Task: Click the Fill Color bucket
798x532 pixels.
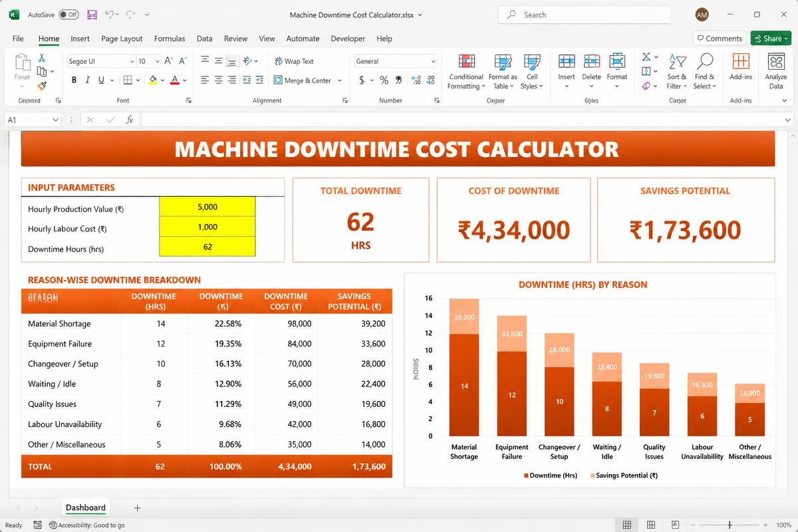Action: coord(153,80)
